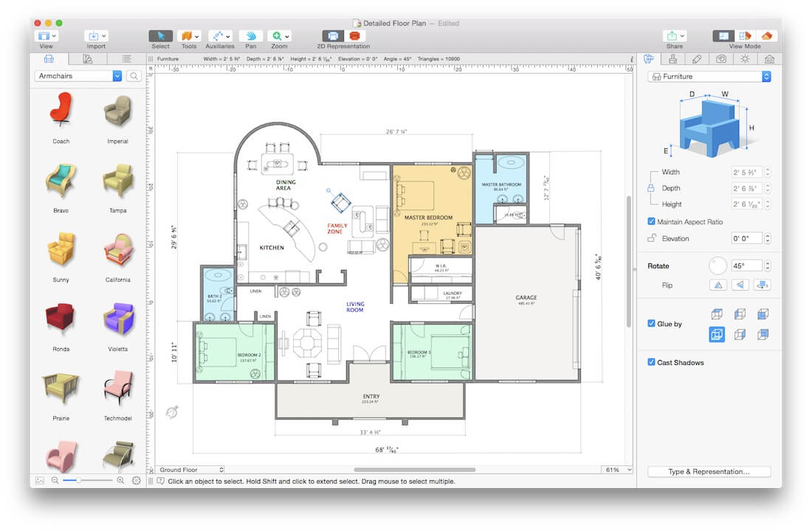This screenshot has height=531, width=812.
Task: Open the Ground Floor selector
Action: 190,470
